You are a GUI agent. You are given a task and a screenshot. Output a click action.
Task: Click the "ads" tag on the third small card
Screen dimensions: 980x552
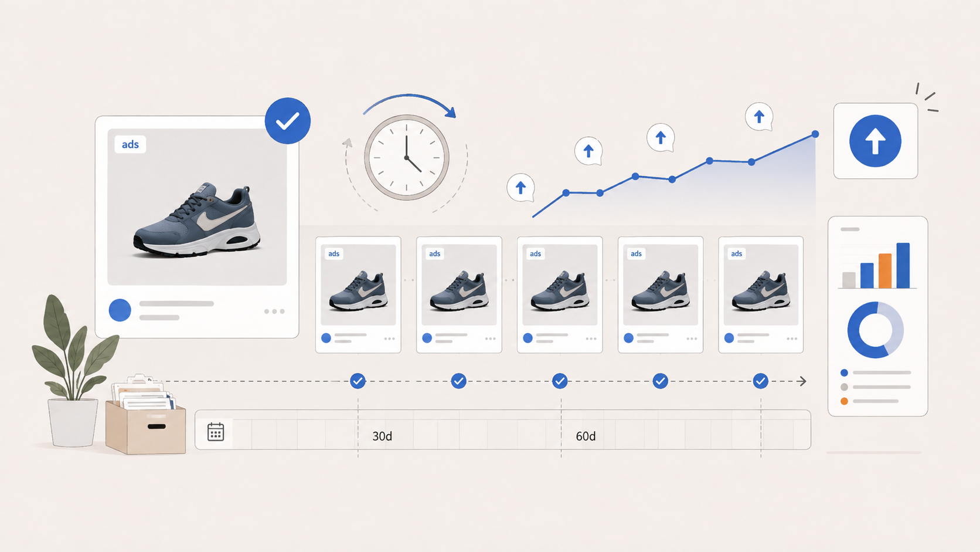(535, 253)
